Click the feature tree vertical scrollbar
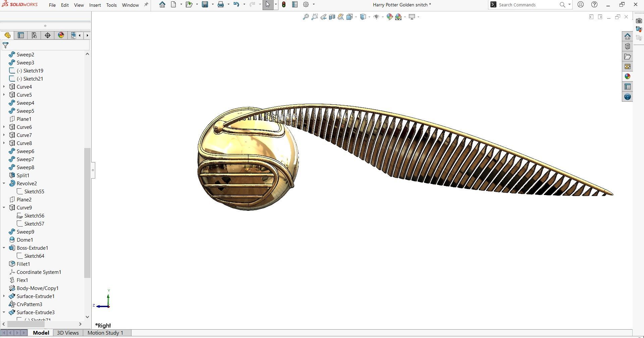 [x=87, y=213]
